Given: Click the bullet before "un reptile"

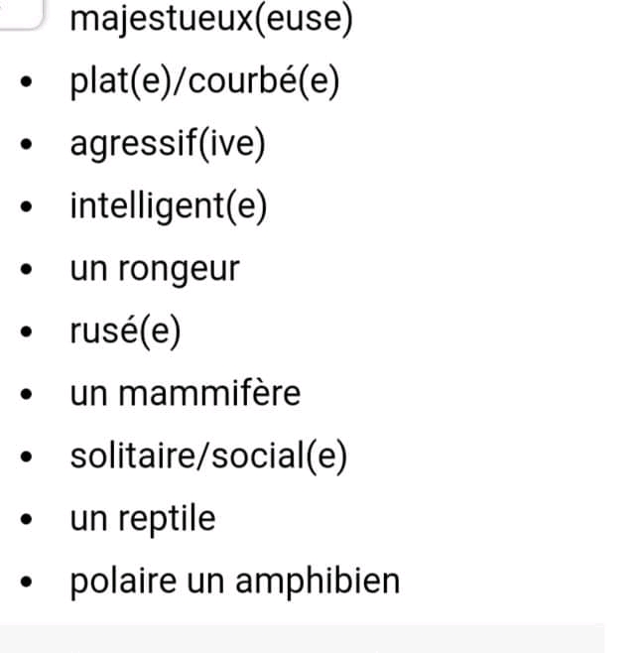Looking at the screenshot, I should click(30, 520).
